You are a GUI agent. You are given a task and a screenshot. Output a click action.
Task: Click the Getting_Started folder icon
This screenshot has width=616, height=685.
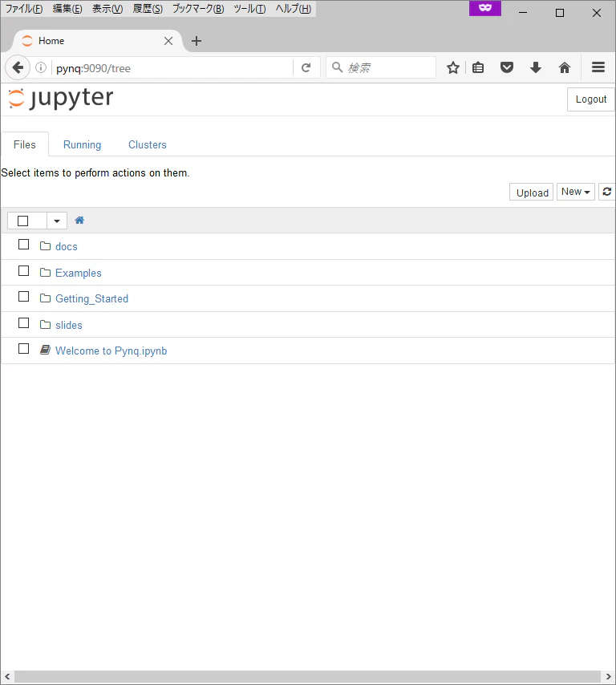point(45,298)
